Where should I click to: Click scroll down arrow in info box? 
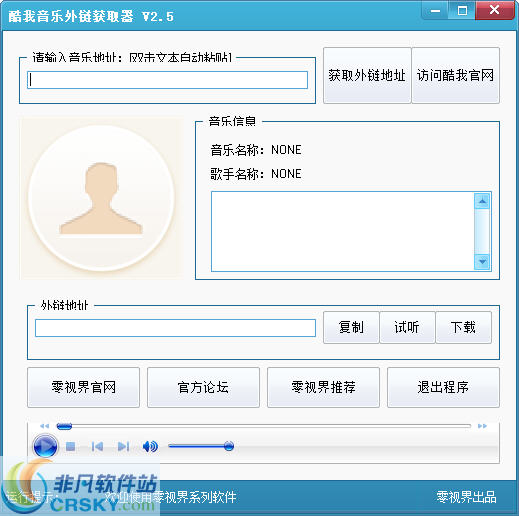tap(482, 262)
